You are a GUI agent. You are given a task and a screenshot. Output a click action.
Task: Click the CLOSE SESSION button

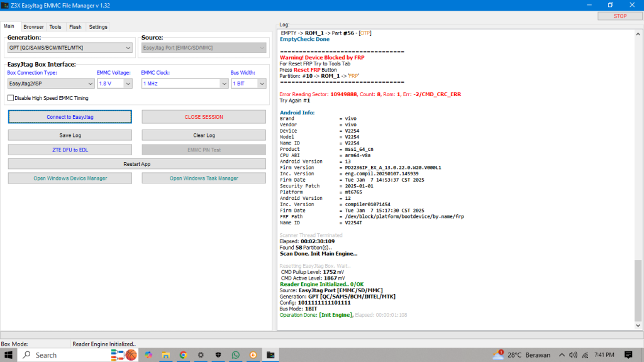coord(204,117)
